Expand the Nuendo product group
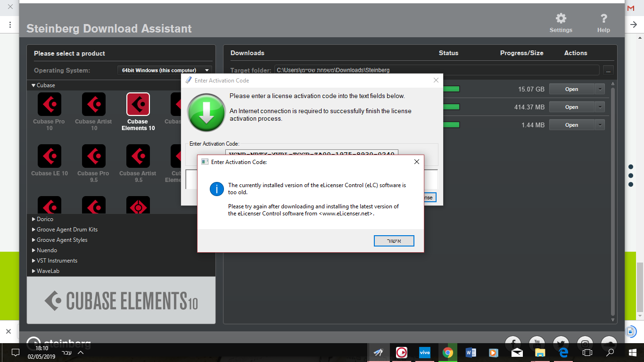The image size is (644, 362). pos(33,250)
